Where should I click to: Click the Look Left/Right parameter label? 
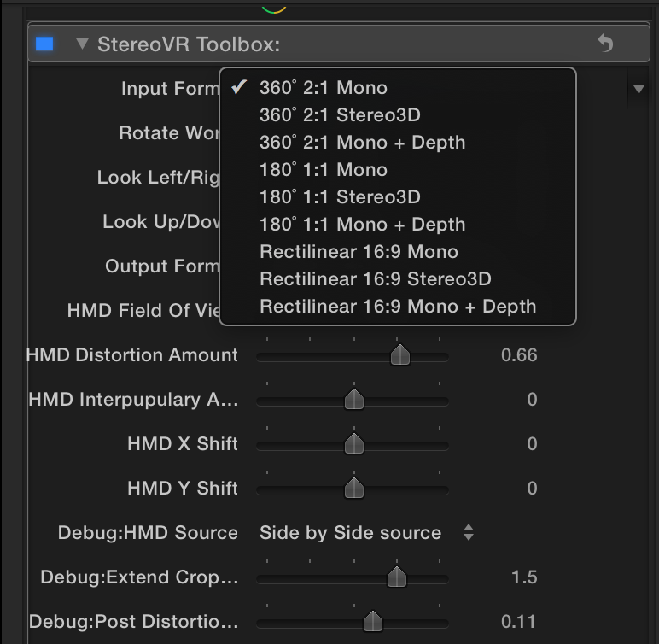[158, 178]
